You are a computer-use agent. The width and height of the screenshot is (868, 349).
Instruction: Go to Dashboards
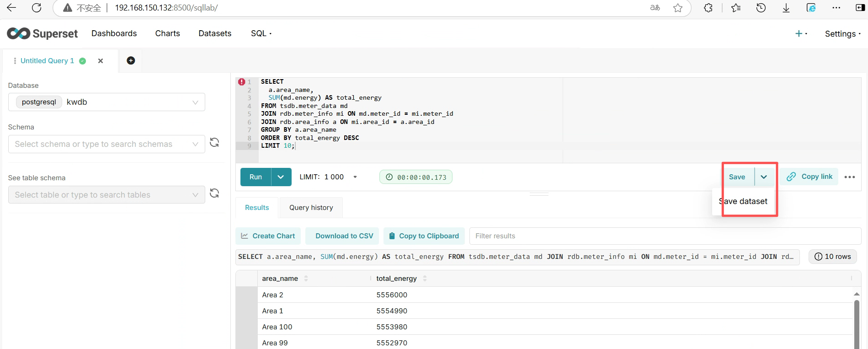(x=114, y=33)
